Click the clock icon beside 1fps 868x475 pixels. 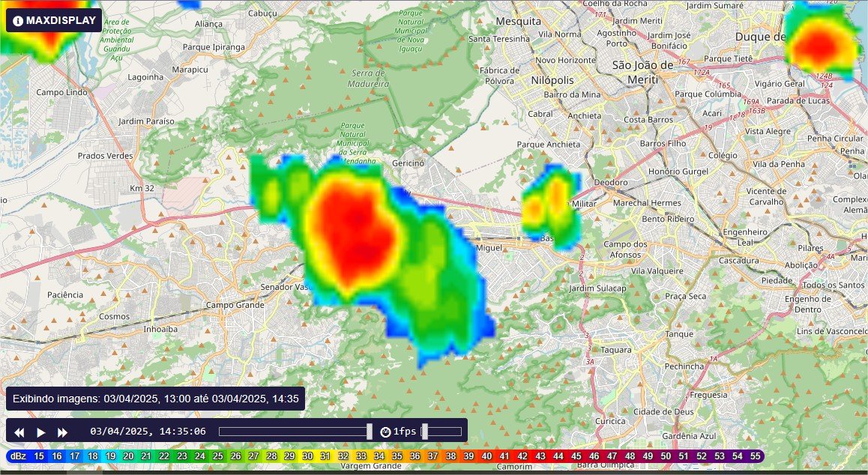point(385,432)
